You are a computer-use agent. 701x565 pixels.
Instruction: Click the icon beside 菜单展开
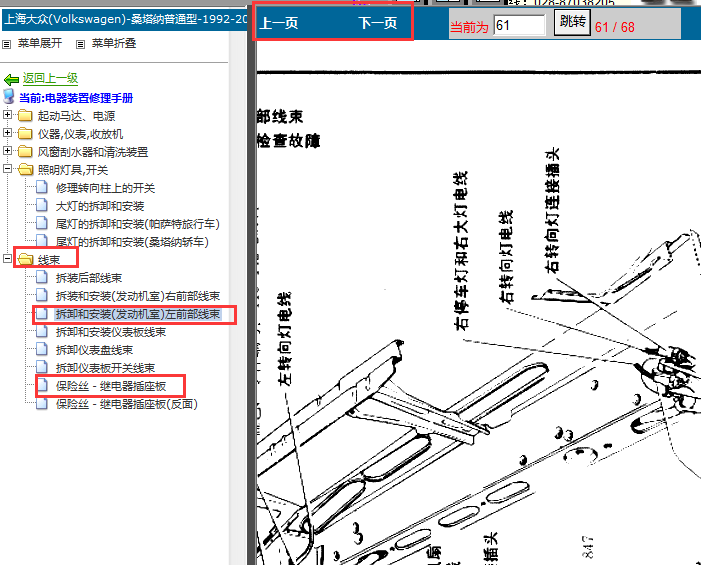[x=7, y=44]
